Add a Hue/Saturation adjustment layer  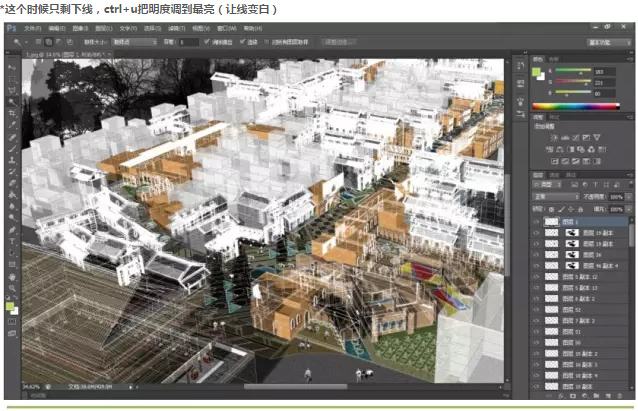(x=549, y=149)
